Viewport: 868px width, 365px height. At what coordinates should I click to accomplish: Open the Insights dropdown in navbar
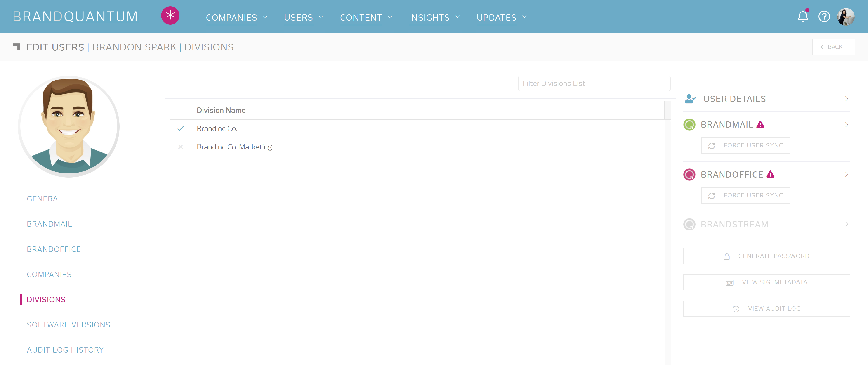(434, 17)
